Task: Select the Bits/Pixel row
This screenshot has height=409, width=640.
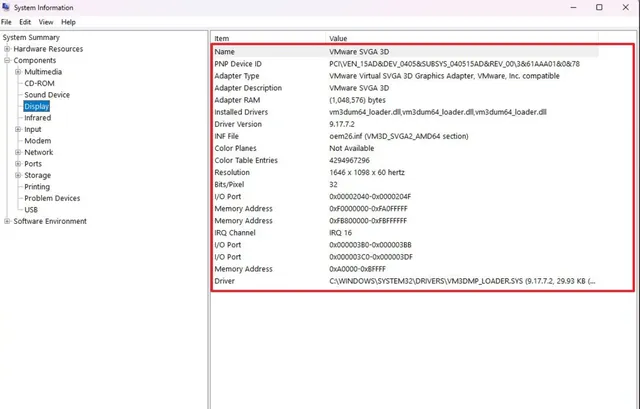Action: [405, 184]
